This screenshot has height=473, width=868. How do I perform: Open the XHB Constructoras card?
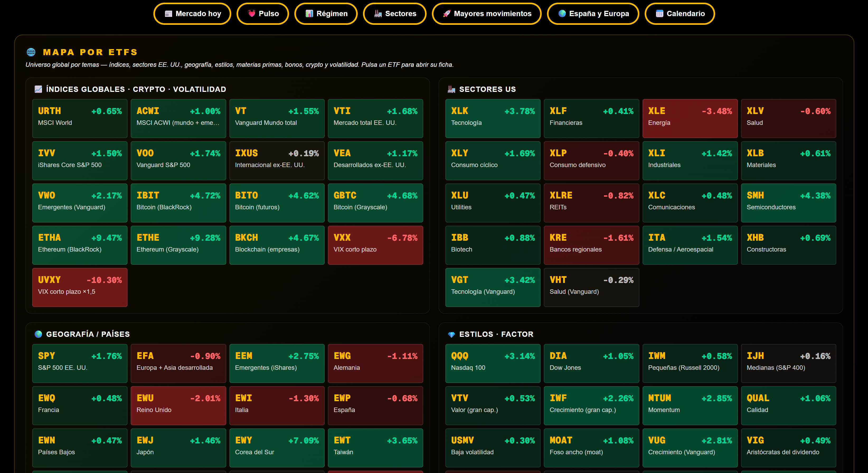click(x=789, y=245)
